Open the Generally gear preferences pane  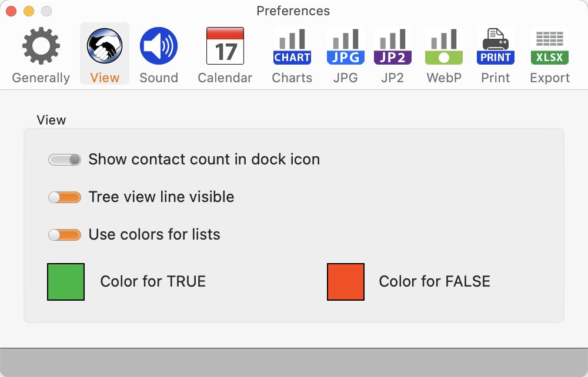point(41,46)
